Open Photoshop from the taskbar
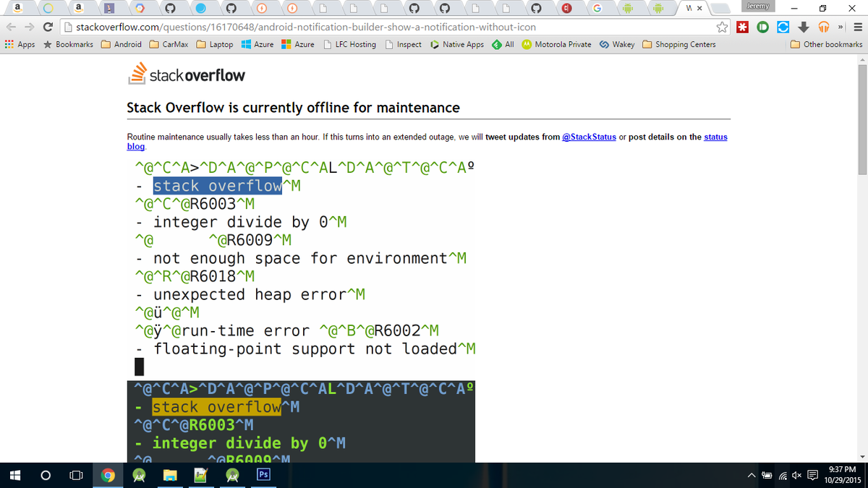The height and width of the screenshot is (488, 868). 264,475
